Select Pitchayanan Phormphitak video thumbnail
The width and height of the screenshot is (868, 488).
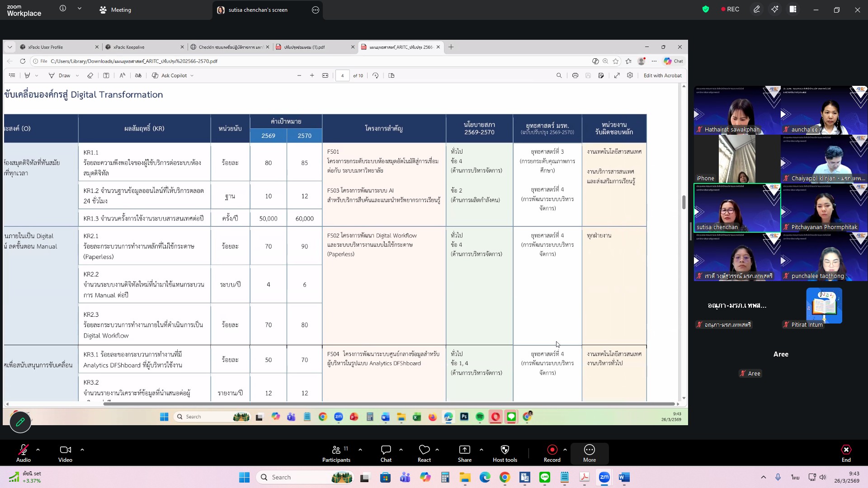824,208
